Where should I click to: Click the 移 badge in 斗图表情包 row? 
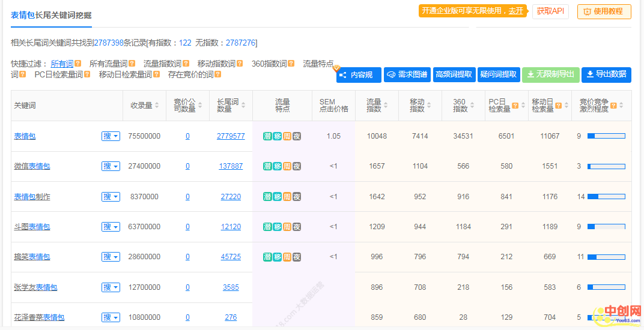click(x=278, y=227)
